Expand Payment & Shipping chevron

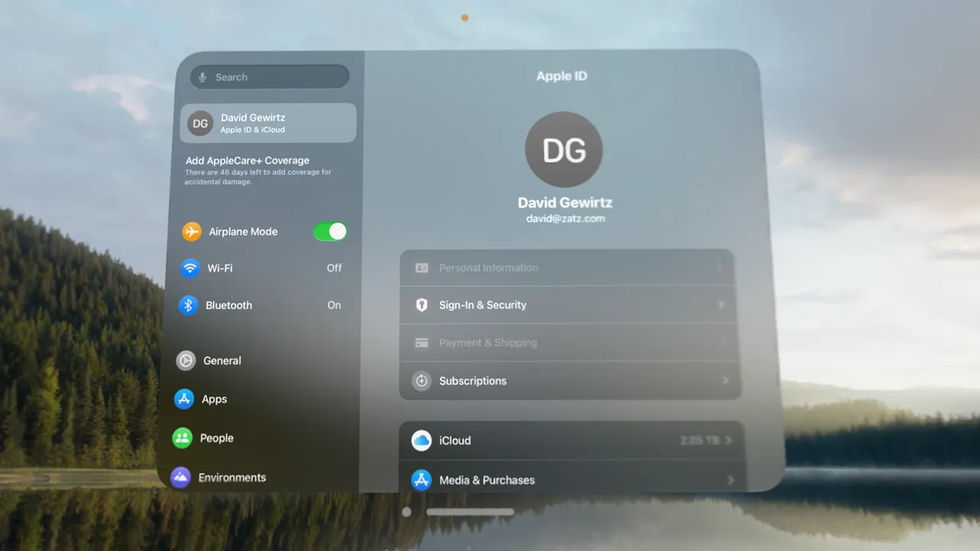coord(724,343)
